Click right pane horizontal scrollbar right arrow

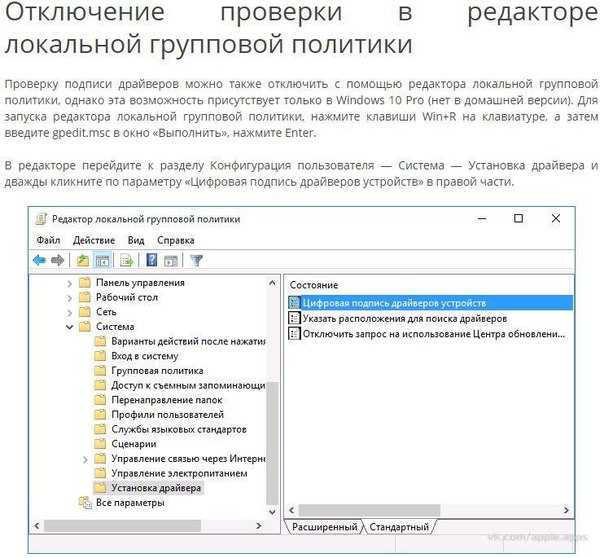[566, 510]
